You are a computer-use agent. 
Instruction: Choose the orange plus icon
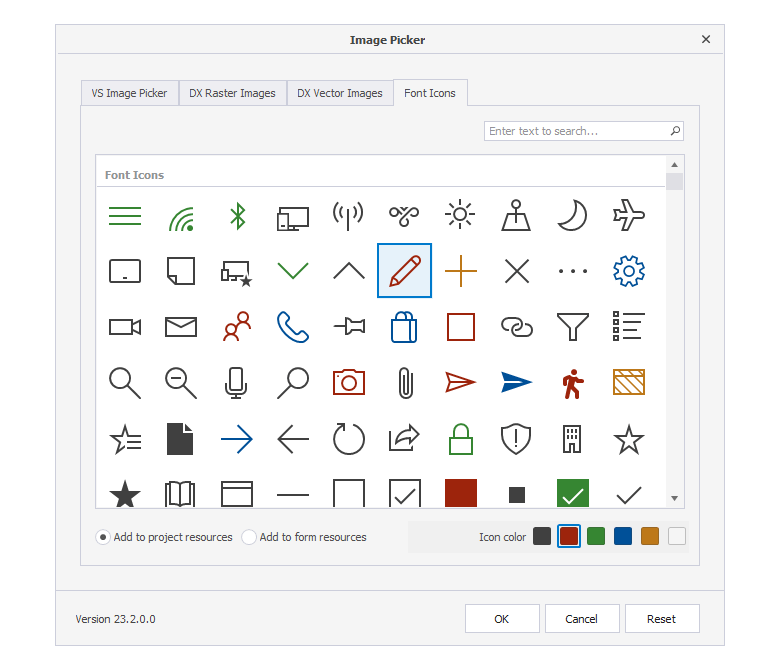461,271
